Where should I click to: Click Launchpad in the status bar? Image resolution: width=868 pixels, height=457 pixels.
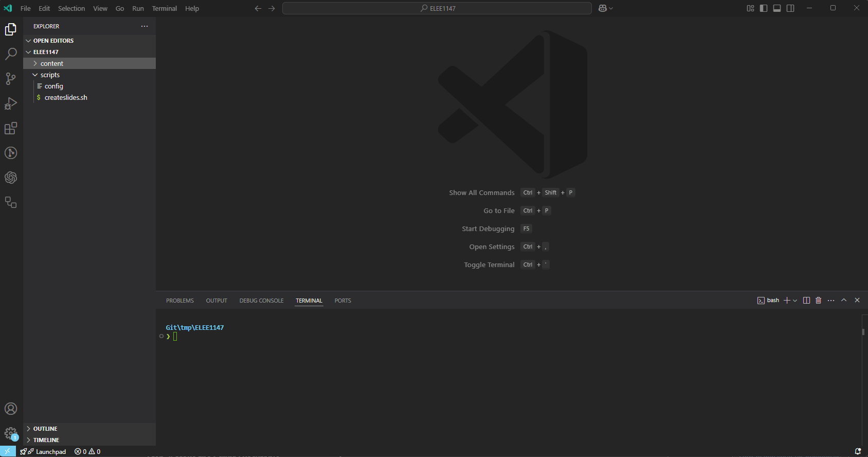tap(50, 452)
